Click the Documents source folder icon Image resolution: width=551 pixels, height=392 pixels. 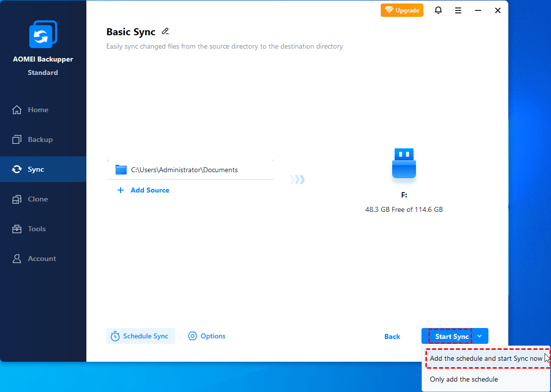coord(121,170)
